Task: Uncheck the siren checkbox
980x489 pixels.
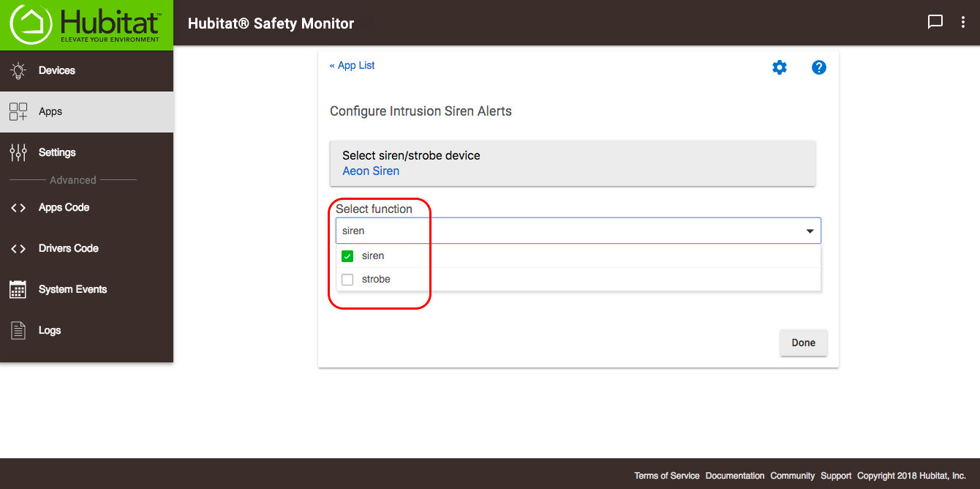Action: point(347,256)
